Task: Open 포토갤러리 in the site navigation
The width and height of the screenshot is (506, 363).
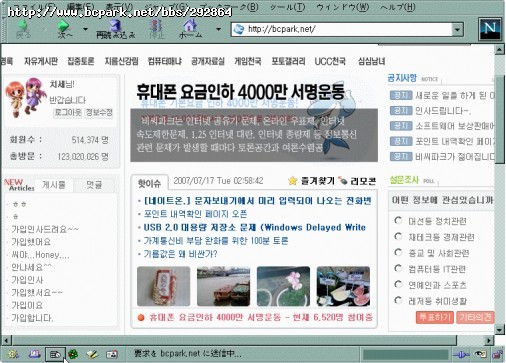Action: pos(288,61)
